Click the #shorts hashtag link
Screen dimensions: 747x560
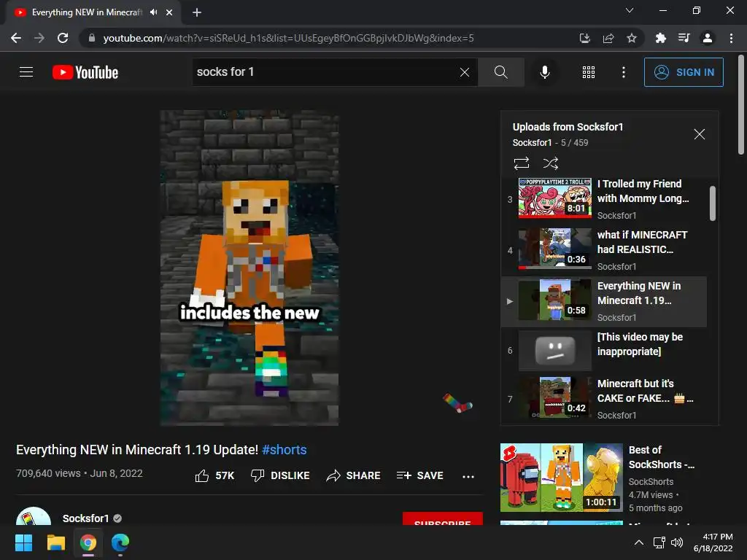coord(285,449)
